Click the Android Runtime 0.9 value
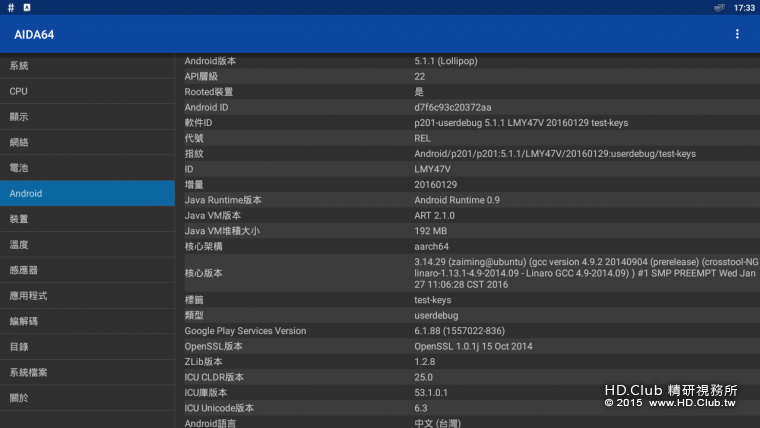The image size is (760, 428). 457,200
